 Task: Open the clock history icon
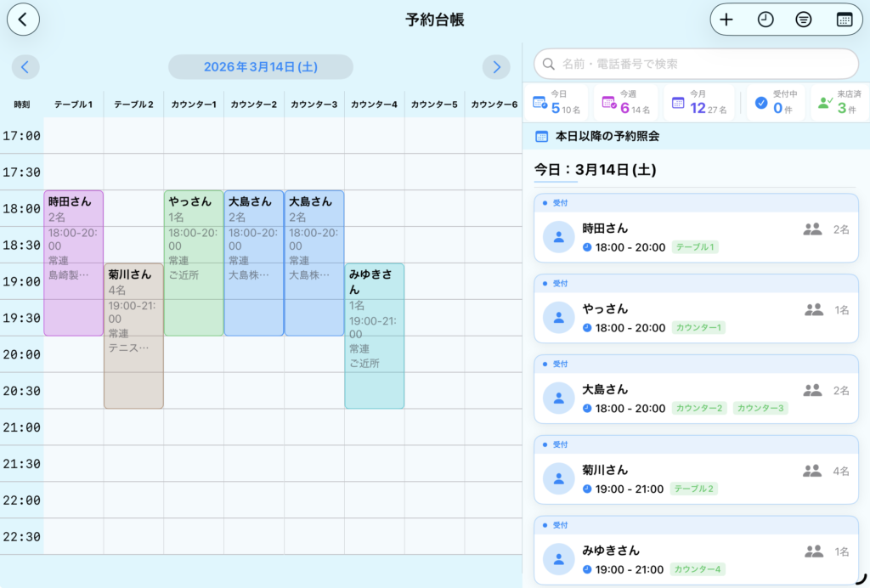point(765,20)
